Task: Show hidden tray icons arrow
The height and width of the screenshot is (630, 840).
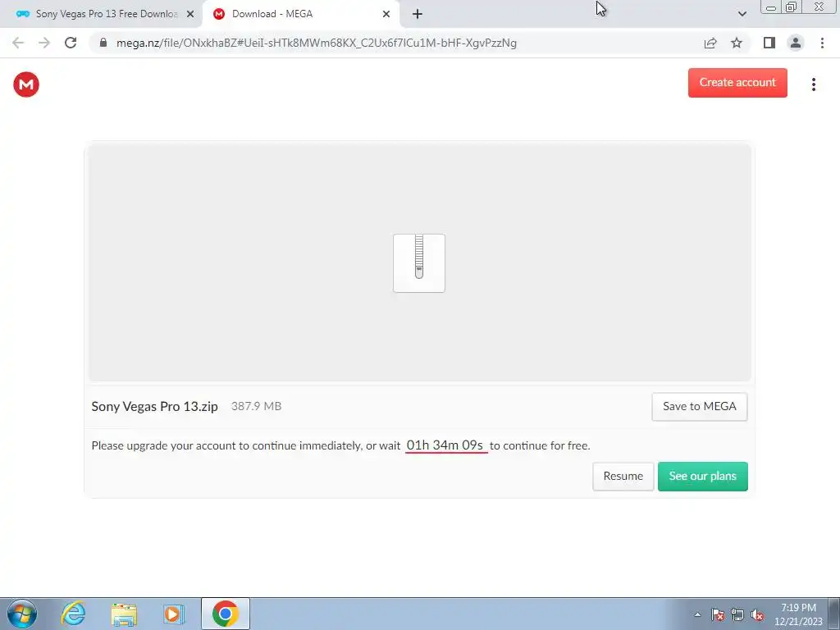Action: (697, 614)
